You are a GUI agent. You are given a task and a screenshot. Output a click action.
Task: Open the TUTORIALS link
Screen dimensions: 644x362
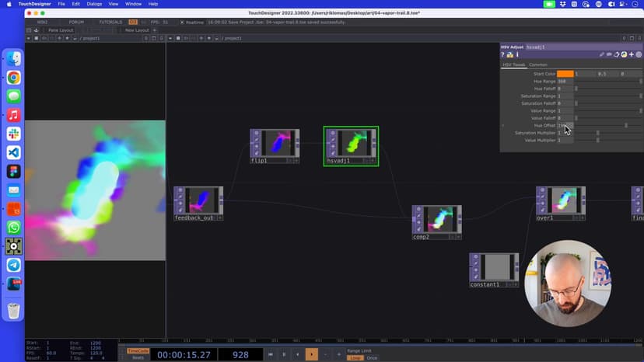[110, 22]
